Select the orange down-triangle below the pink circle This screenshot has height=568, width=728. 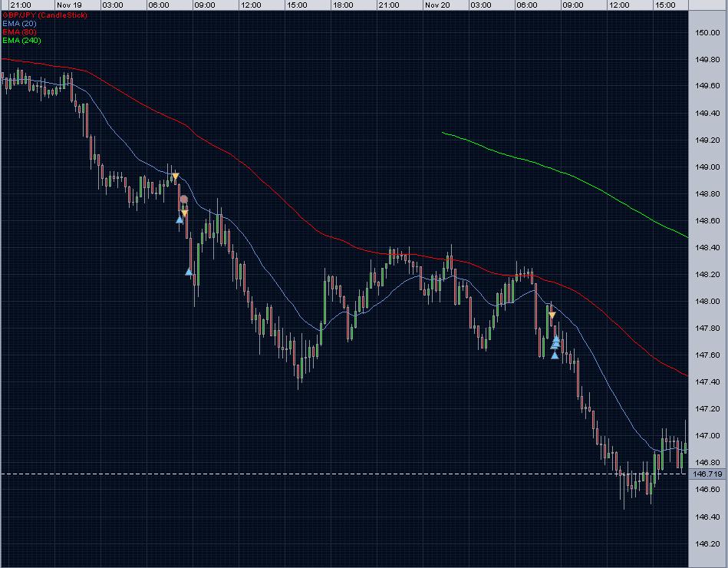click(184, 213)
